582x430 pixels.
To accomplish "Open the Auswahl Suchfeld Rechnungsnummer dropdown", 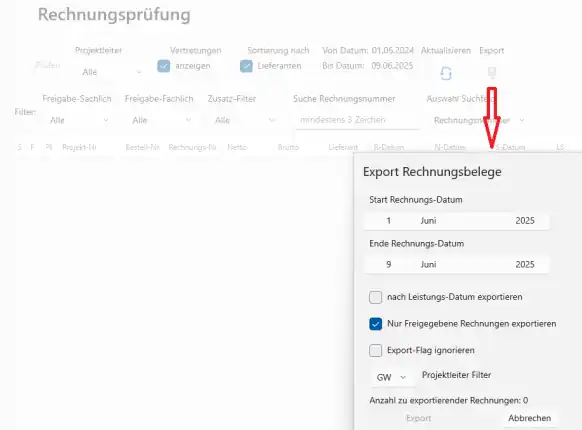I will coord(478,120).
